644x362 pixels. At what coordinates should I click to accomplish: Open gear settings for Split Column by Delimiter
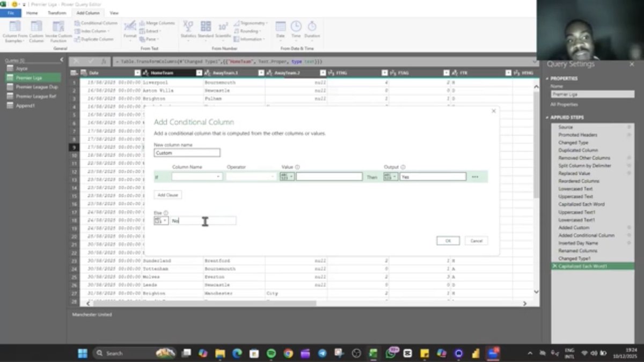(x=629, y=166)
